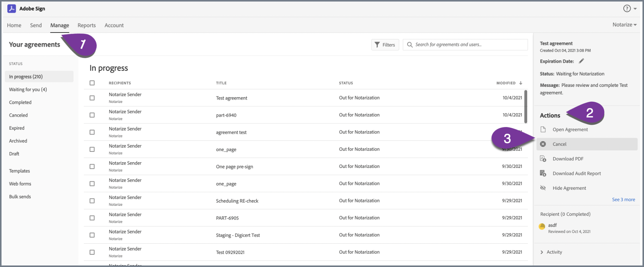644x267 pixels.
Task: Go to the Home tab
Action: 14,25
